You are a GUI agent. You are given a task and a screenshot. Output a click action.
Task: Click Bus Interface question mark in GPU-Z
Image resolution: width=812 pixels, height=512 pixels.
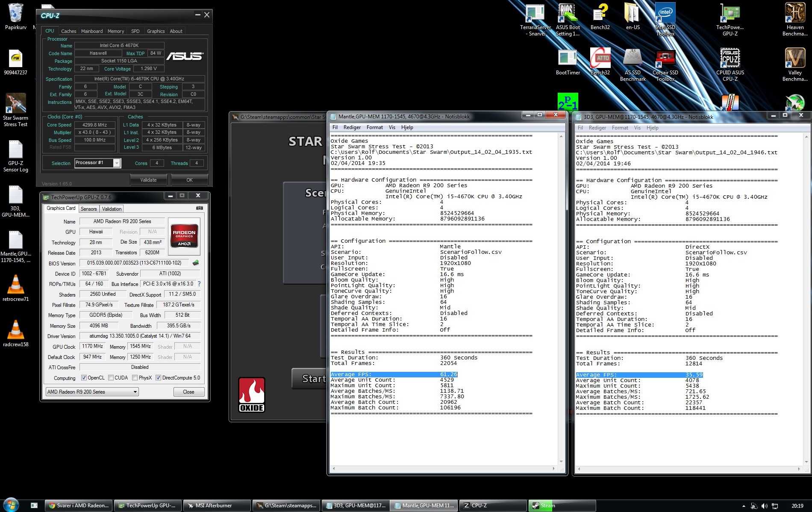pos(199,284)
